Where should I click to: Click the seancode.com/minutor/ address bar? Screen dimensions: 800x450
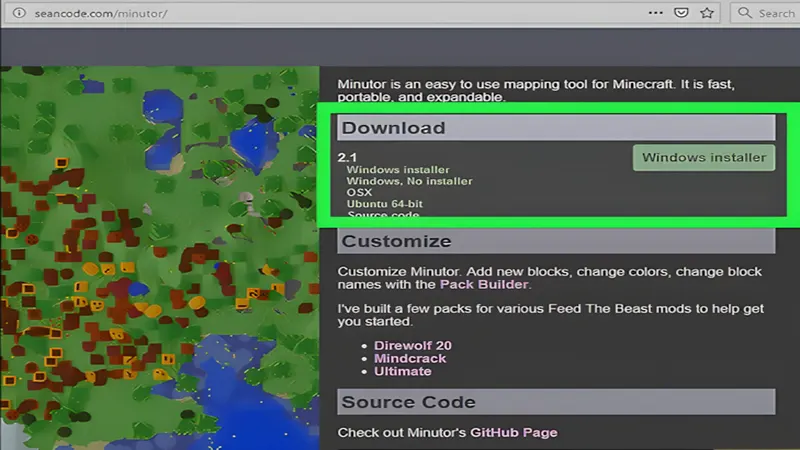click(300, 13)
